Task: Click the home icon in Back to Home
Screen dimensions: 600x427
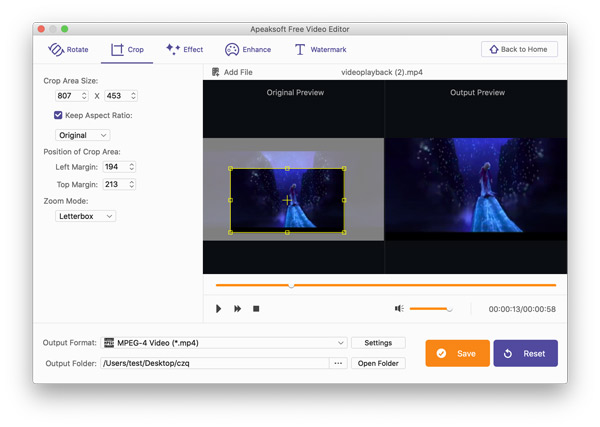Action: (494, 49)
